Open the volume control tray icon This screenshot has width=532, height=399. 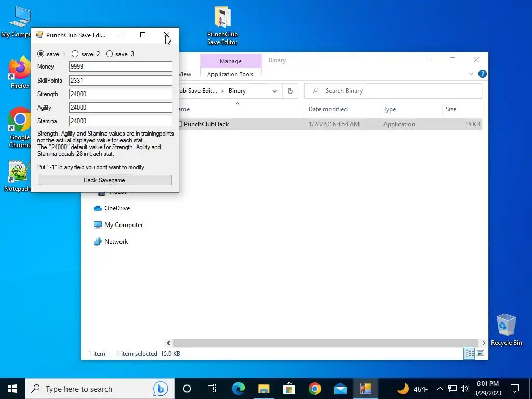coord(464,389)
